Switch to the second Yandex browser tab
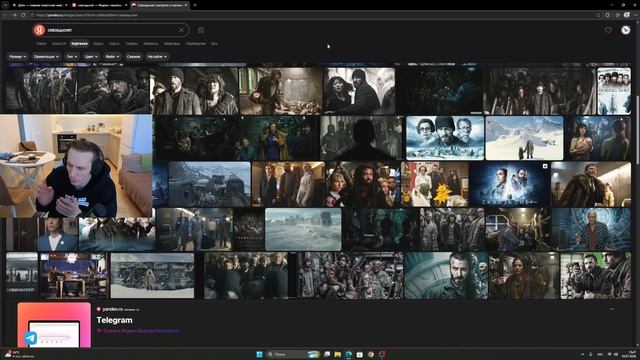Viewport: 640px width, 360px height. click(99, 5)
